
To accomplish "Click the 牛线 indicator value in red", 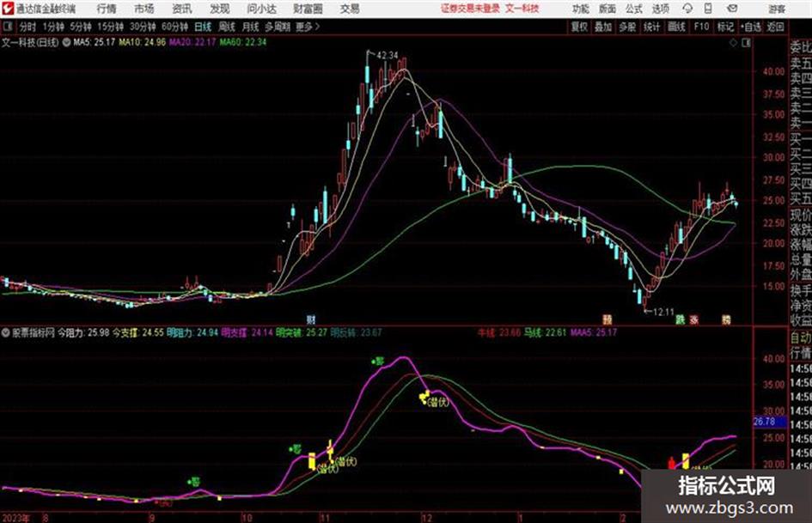I will tap(499, 332).
